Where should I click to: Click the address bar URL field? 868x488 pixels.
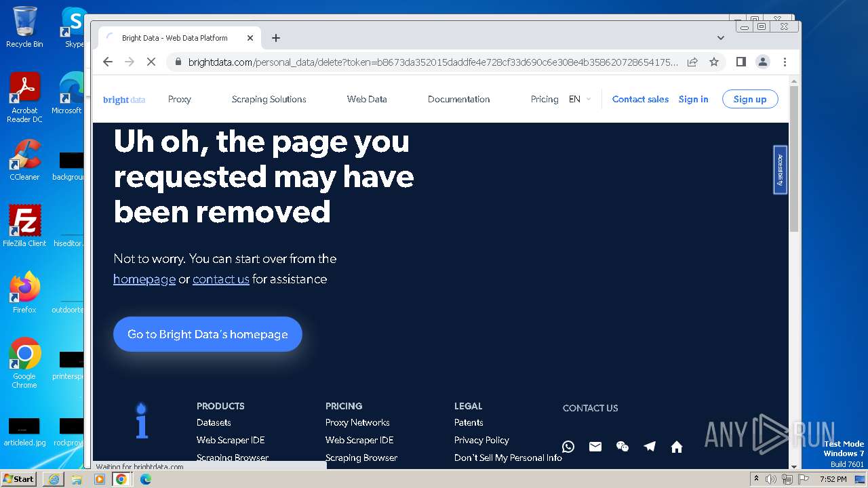point(433,62)
